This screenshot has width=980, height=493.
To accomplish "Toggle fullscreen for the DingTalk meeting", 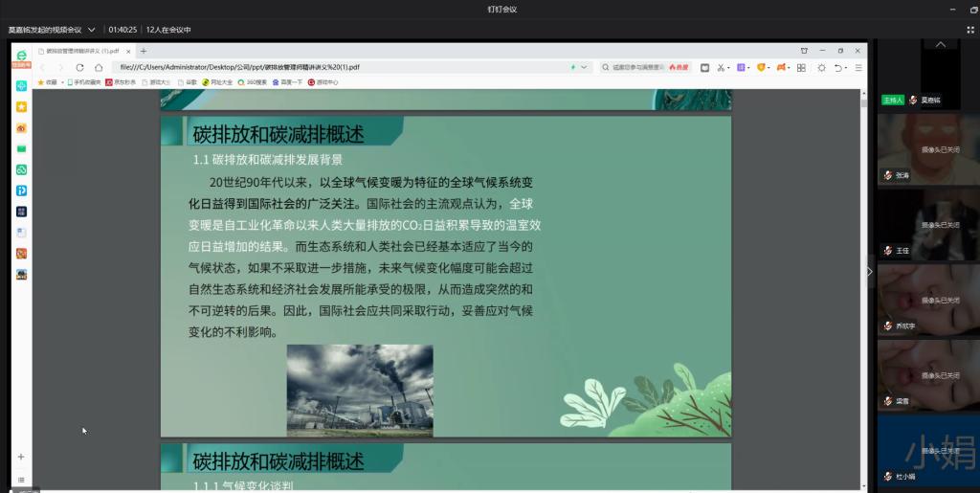I will (x=969, y=30).
